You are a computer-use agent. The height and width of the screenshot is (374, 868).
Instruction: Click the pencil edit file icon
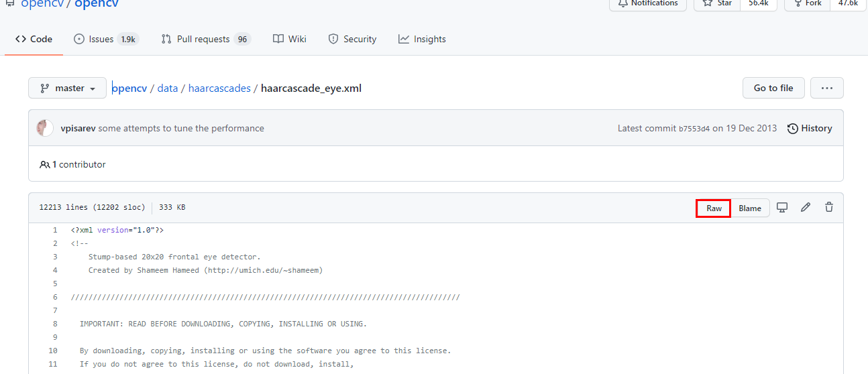[x=806, y=207]
